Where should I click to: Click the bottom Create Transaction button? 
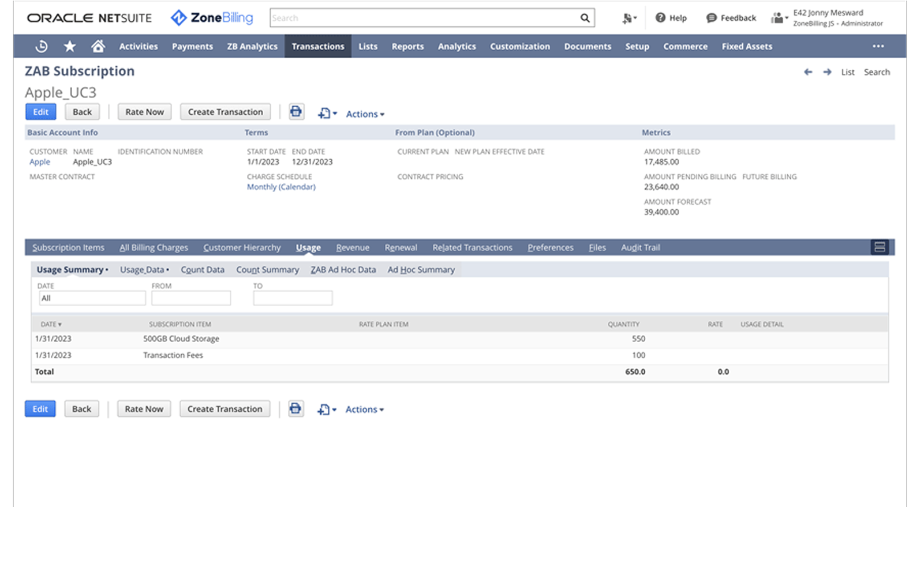[225, 409]
